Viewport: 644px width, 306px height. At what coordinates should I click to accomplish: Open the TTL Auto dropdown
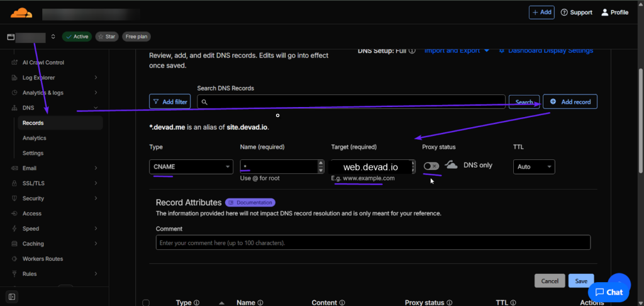click(534, 167)
